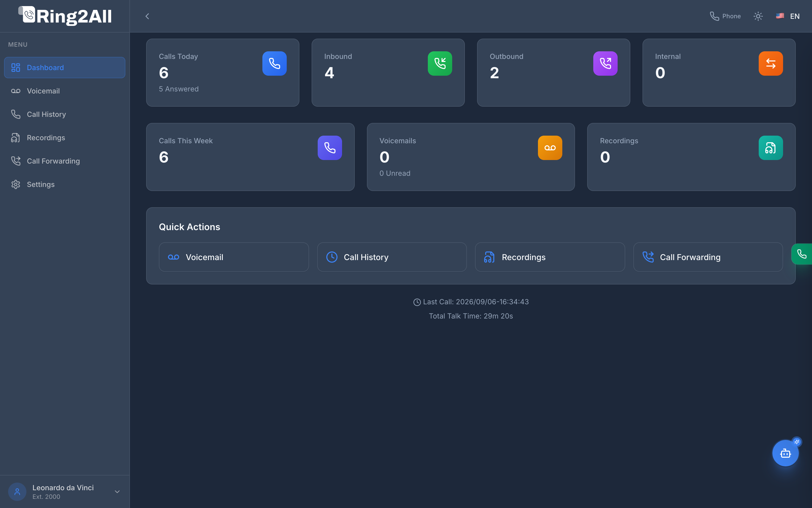Viewport: 812px width, 508px height.
Task: Go to Call History in sidebar
Action: 64,114
